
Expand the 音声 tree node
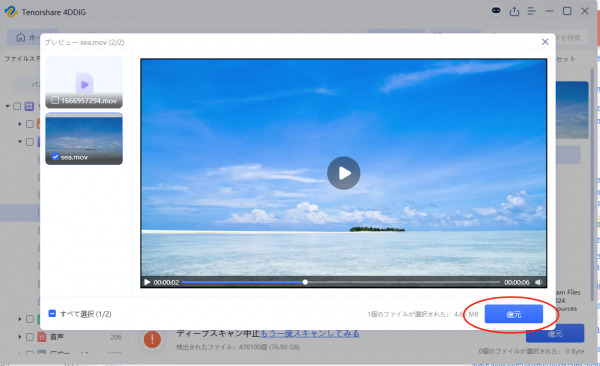[x=20, y=337]
